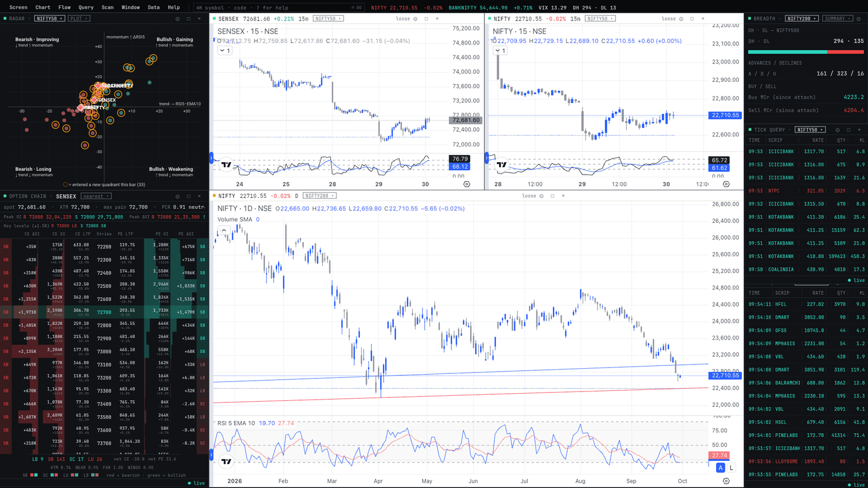Screen dimensions: 868x488
Task: Toggle 'loose' link mode on NIFTY 15m panel
Action: (668, 18)
